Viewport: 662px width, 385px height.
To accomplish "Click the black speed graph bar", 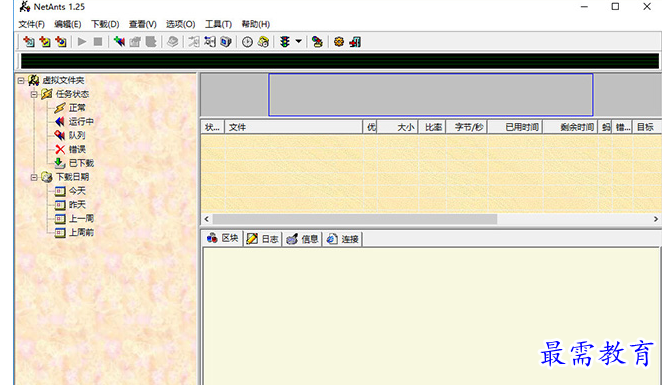I will (x=340, y=61).
